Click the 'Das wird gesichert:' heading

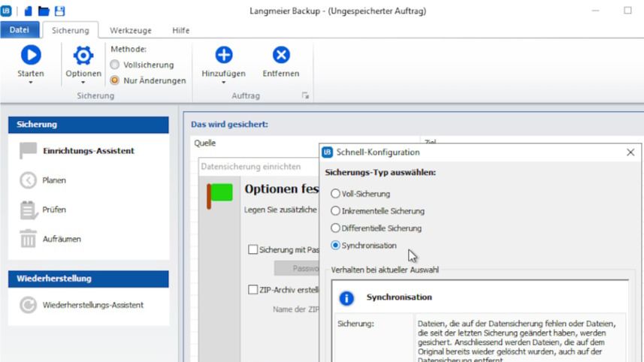(x=229, y=125)
